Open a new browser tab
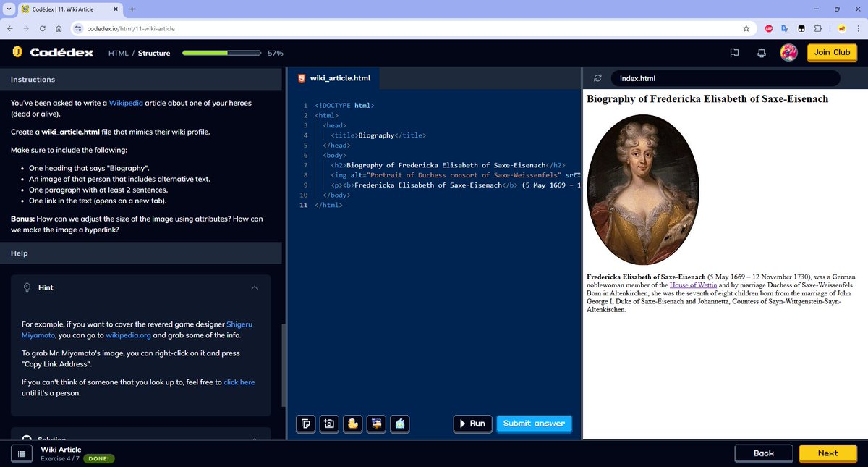The width and height of the screenshot is (868, 467). tap(132, 9)
